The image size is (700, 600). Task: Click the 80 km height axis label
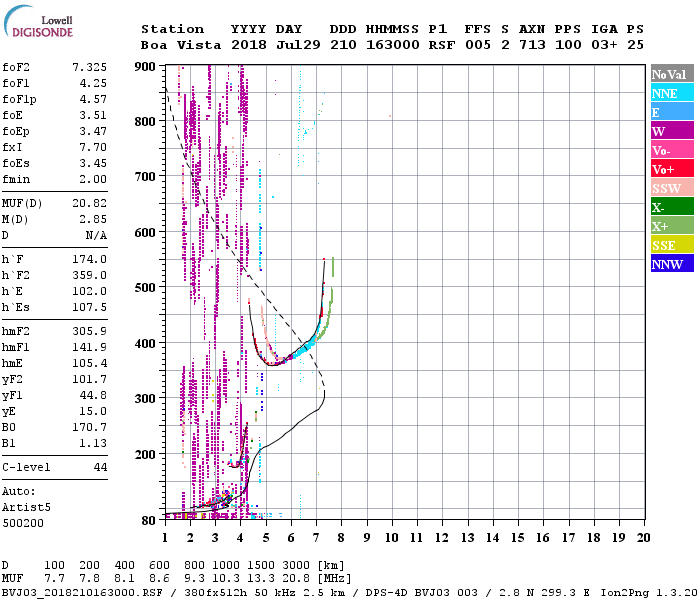click(x=148, y=521)
